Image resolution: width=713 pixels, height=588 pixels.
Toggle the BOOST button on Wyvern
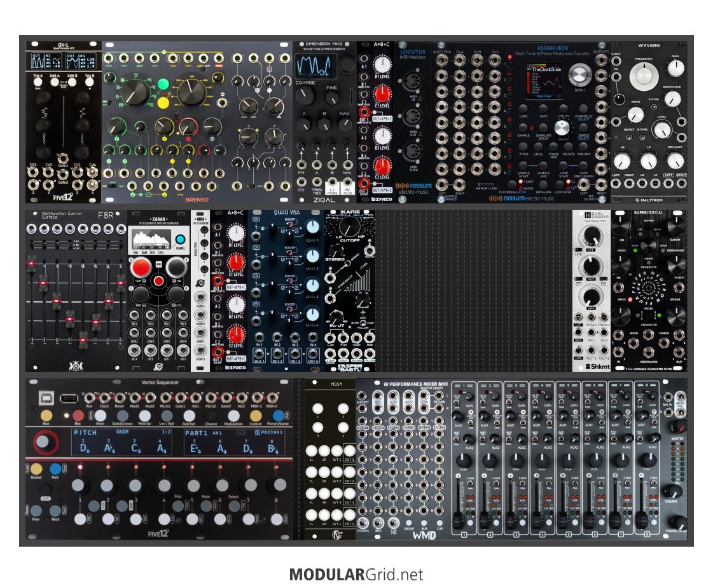click(629, 137)
